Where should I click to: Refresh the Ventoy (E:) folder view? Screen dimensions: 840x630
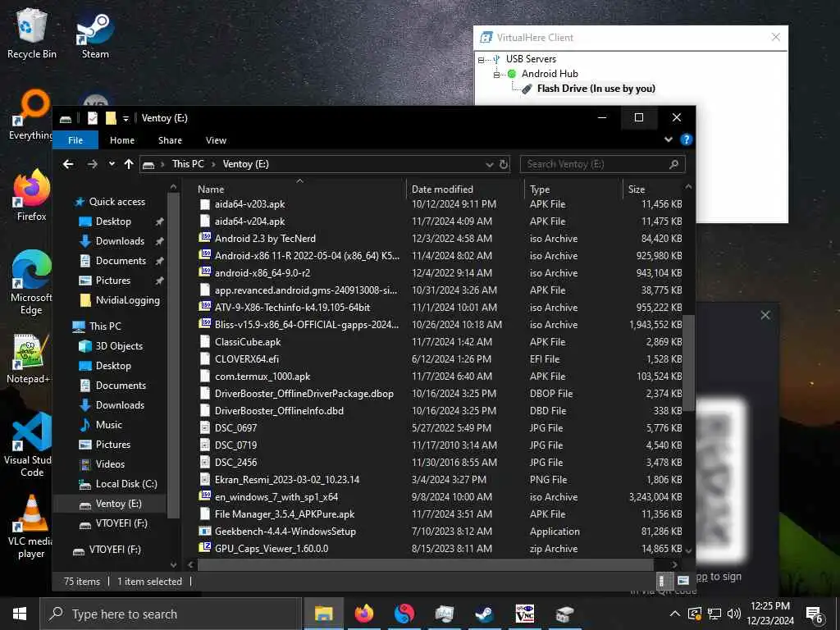coord(504,164)
